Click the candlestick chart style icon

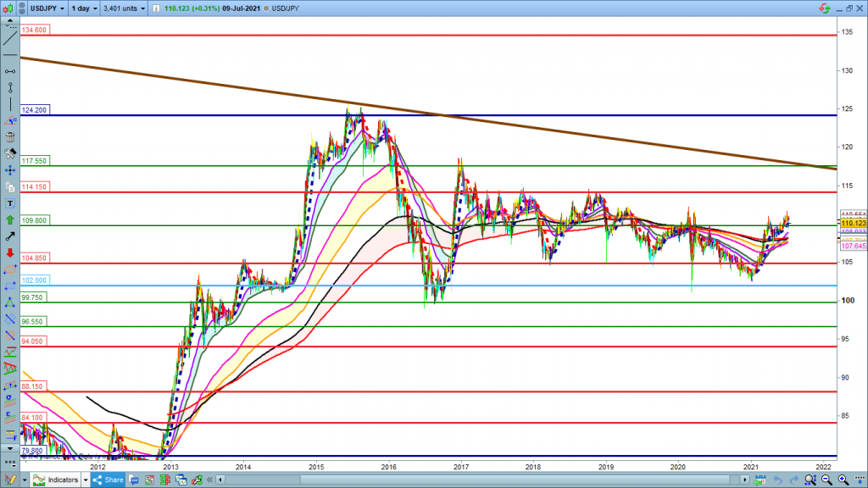(11, 8)
